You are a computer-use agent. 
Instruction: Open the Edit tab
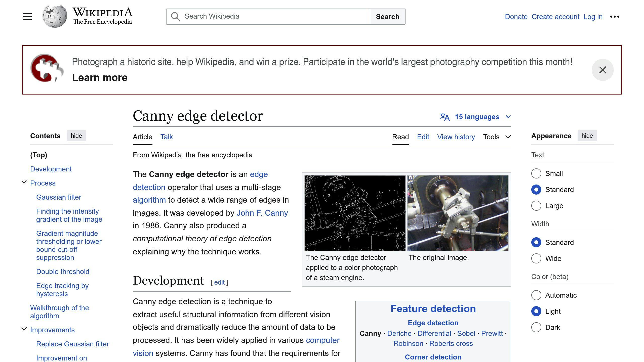pyautogui.click(x=423, y=137)
